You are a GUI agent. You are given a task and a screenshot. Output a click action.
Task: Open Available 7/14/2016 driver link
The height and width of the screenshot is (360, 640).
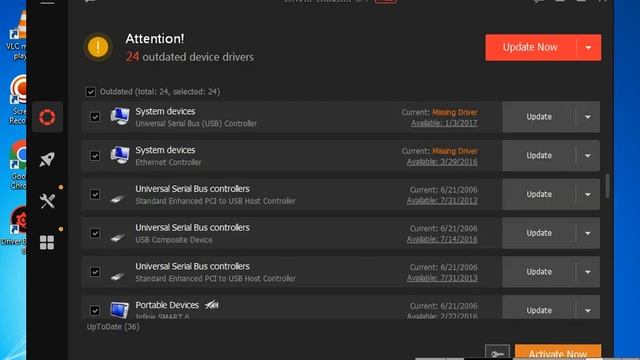[442, 240]
